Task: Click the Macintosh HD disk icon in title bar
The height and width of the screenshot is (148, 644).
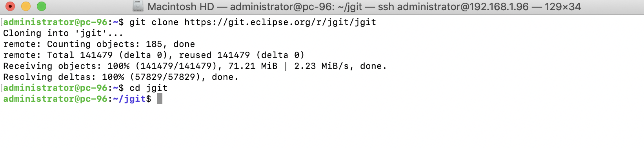Action: coord(138,6)
